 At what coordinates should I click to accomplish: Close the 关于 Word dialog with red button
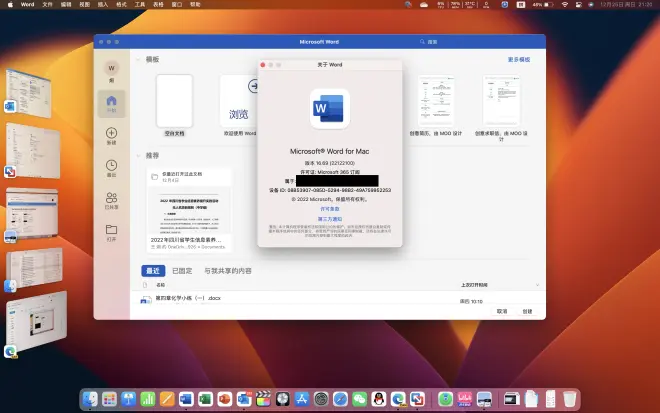[263, 65]
